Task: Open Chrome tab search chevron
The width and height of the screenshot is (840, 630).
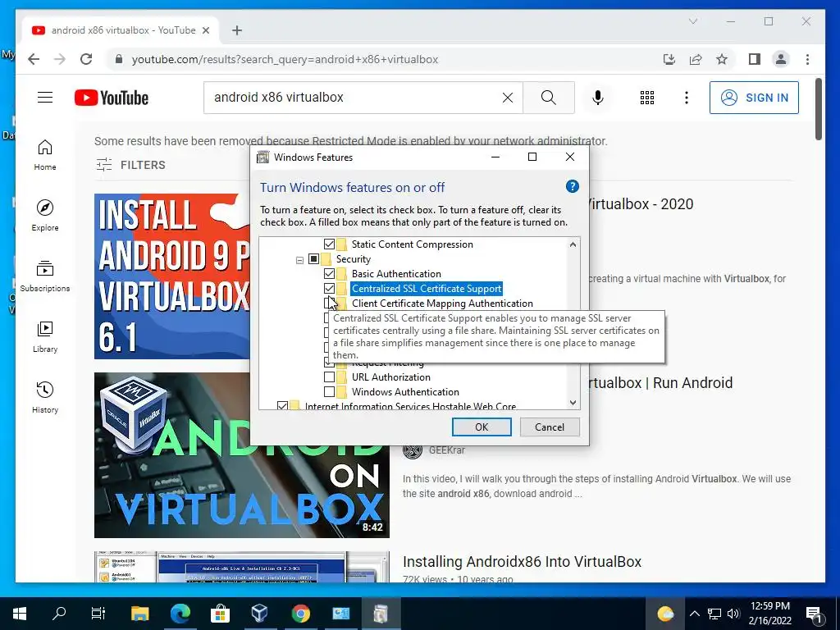Action: pyautogui.click(x=692, y=21)
